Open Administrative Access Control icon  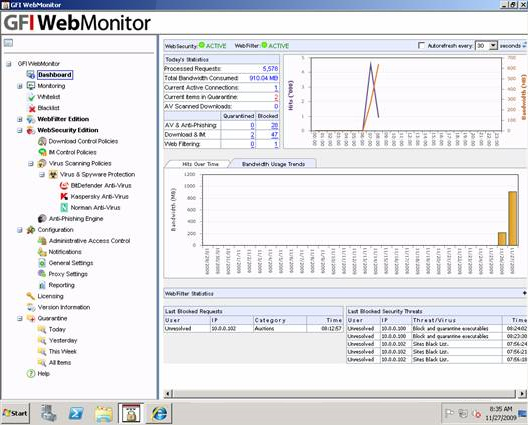tap(42, 241)
